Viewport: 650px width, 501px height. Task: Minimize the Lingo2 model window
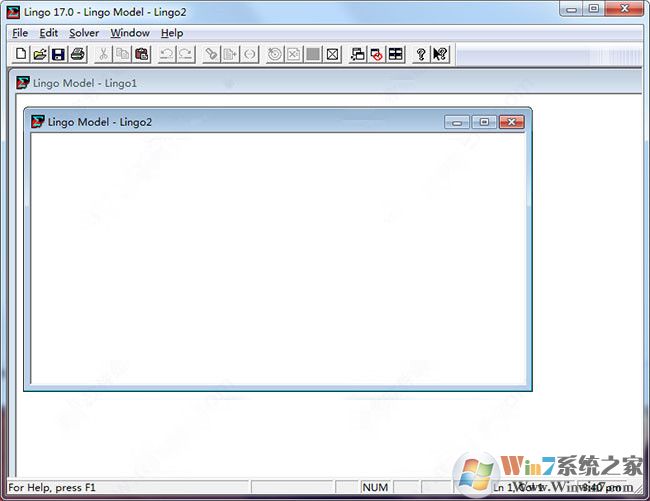(x=457, y=122)
